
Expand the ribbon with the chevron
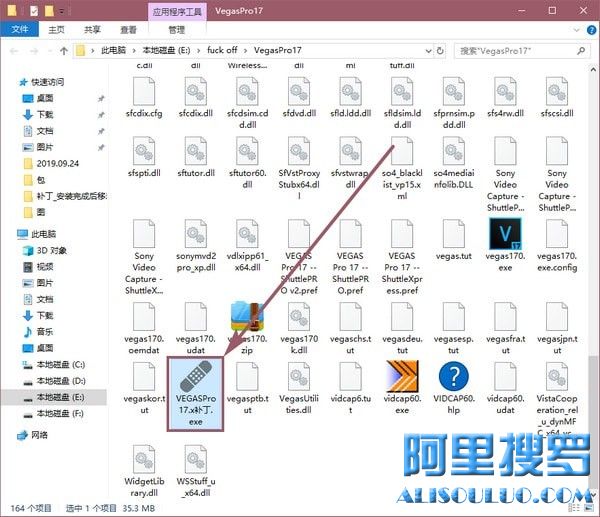[x=577, y=30]
